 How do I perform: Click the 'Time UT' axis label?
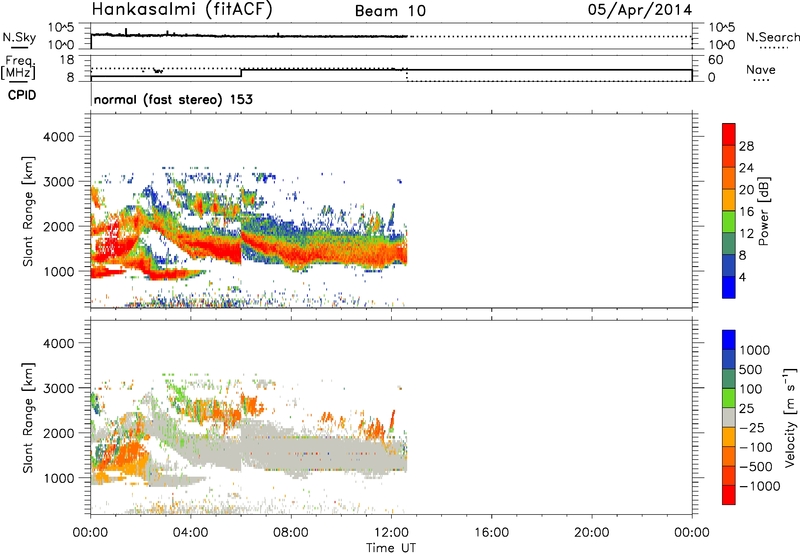391,548
